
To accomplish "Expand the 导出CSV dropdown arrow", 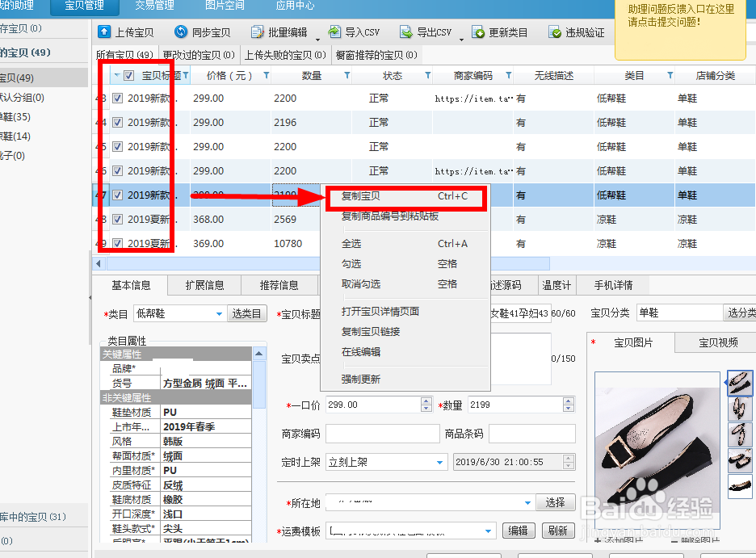I will point(461,40).
